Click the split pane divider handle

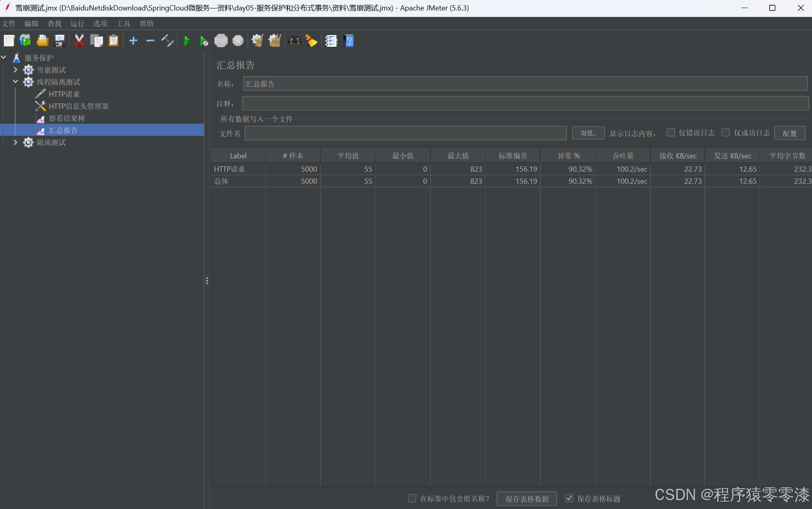[x=207, y=280]
